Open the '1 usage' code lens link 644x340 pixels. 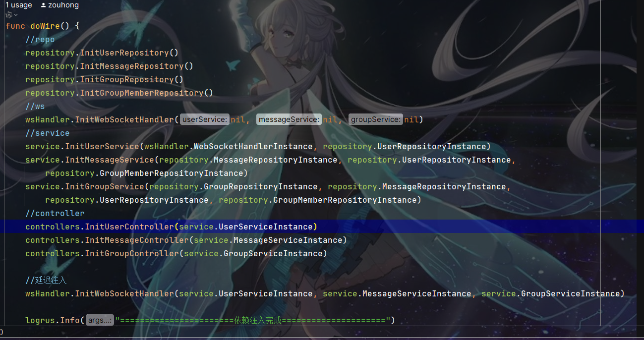pyautogui.click(x=19, y=5)
